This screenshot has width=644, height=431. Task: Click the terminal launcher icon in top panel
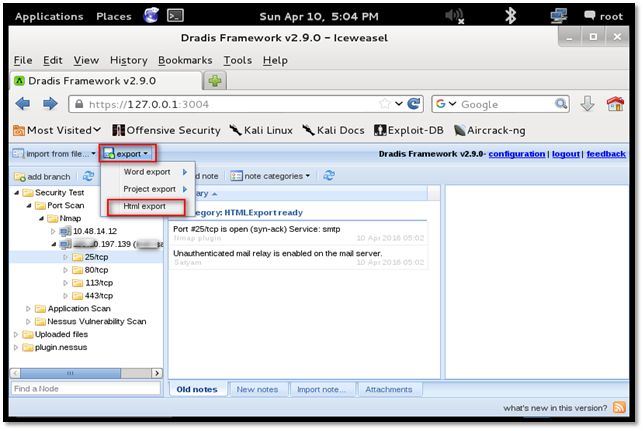point(177,16)
